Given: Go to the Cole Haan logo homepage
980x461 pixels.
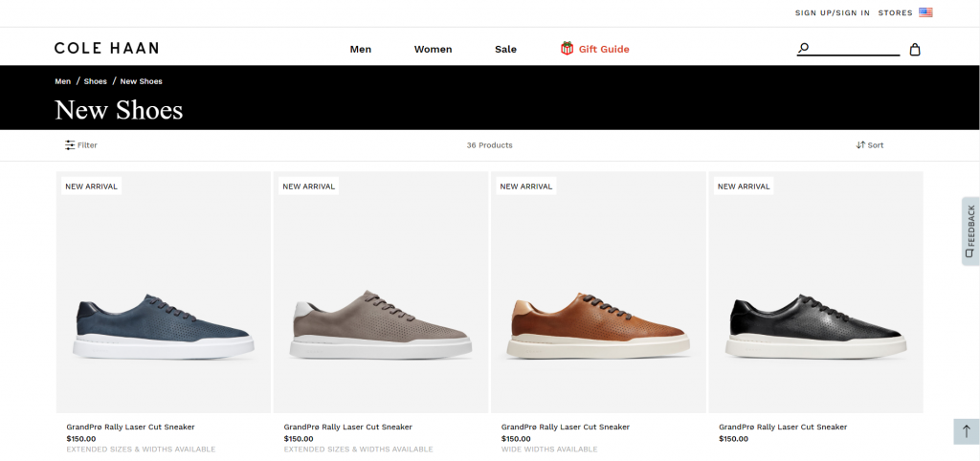Looking at the screenshot, I should pyautogui.click(x=106, y=48).
